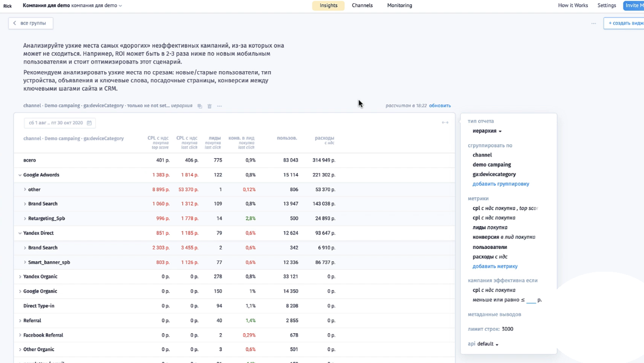Delete the widget via trash icon
This screenshot has width=644, height=363.
coord(209,106)
